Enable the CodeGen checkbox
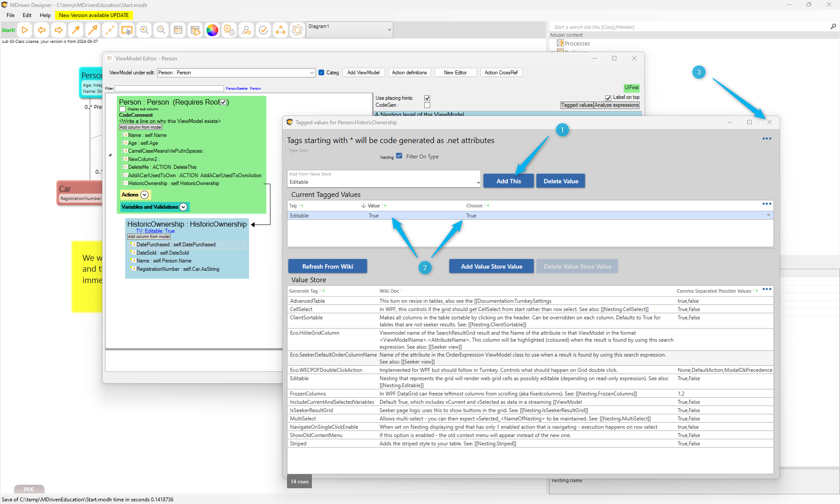This screenshot has width=840, height=504. pos(427,105)
